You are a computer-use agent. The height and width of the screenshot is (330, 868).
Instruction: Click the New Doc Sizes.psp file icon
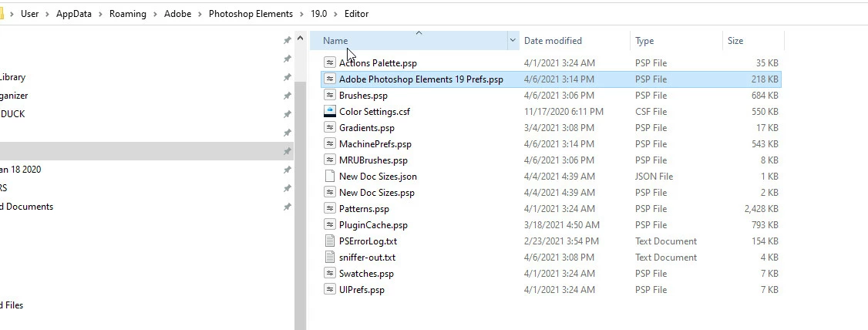tap(330, 192)
